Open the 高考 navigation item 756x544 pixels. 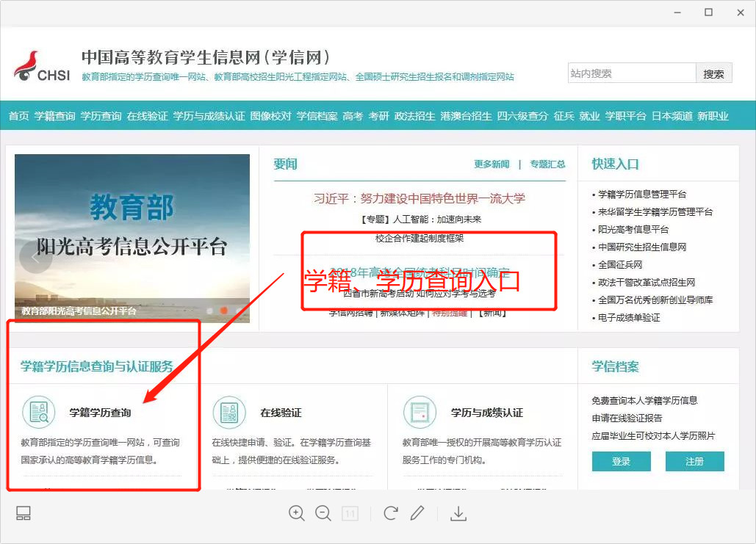[353, 116]
